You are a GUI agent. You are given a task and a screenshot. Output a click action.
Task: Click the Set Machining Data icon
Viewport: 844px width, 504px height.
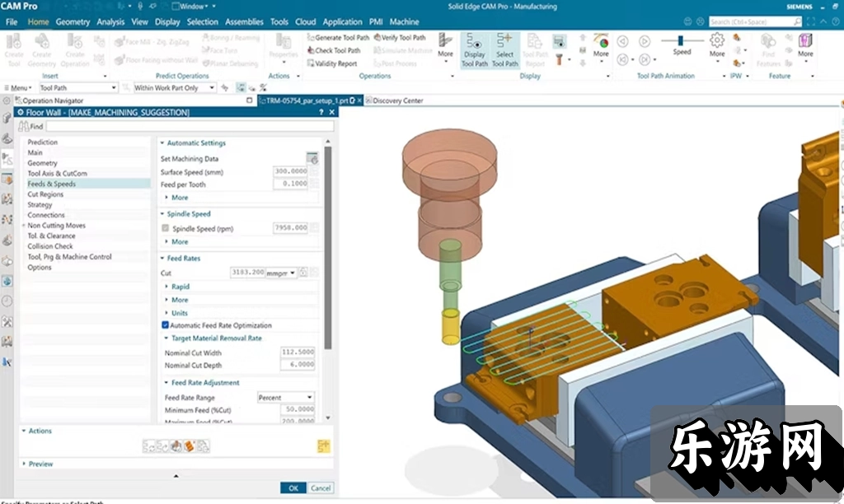312,158
